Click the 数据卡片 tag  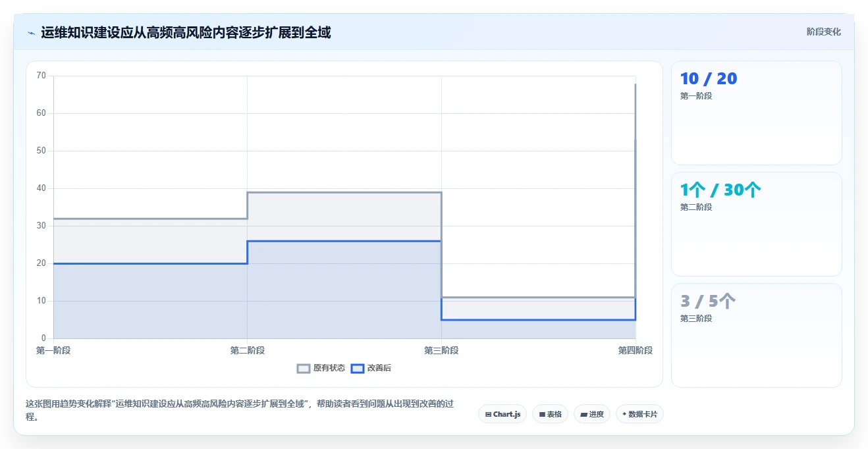[639, 414]
